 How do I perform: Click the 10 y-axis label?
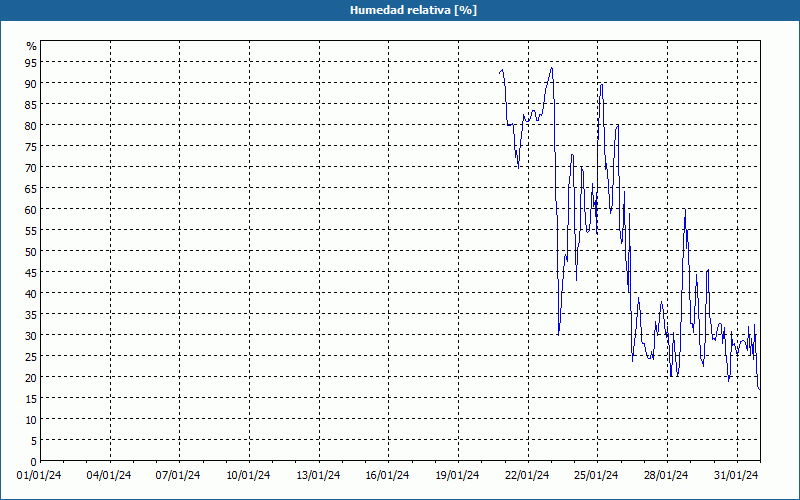[x=31, y=419]
